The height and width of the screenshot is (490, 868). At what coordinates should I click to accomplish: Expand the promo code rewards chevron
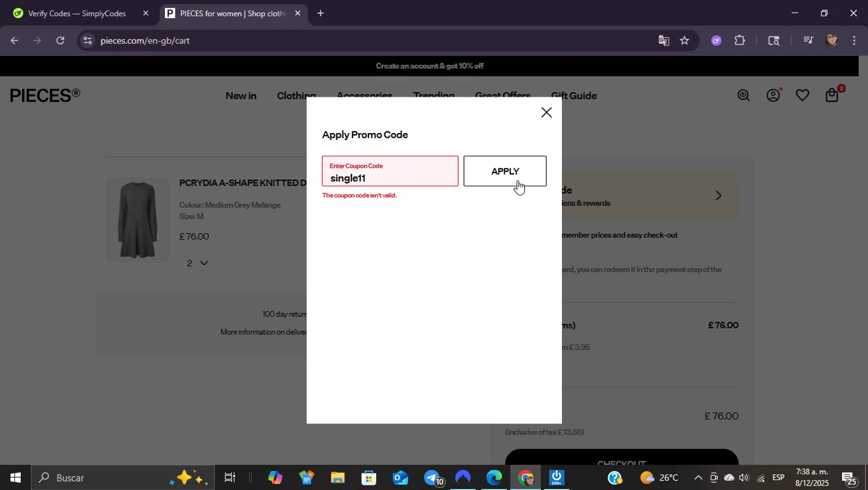pyautogui.click(x=718, y=196)
